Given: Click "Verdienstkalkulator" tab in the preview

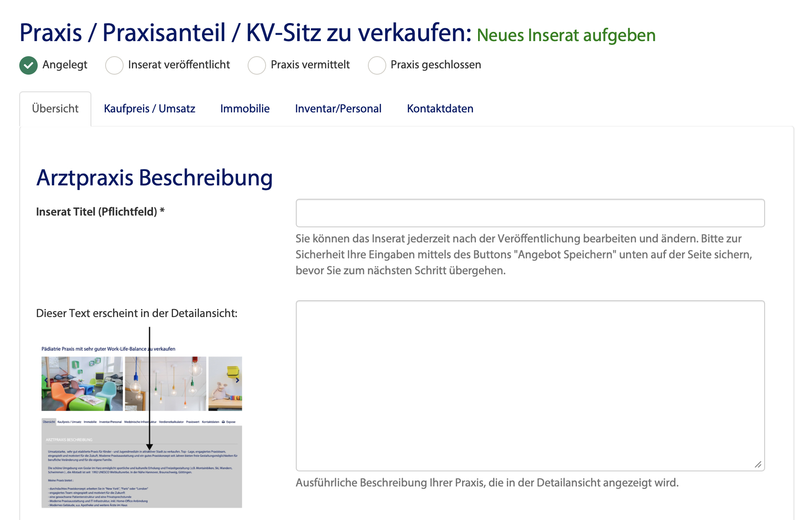Looking at the screenshot, I should 171,422.
